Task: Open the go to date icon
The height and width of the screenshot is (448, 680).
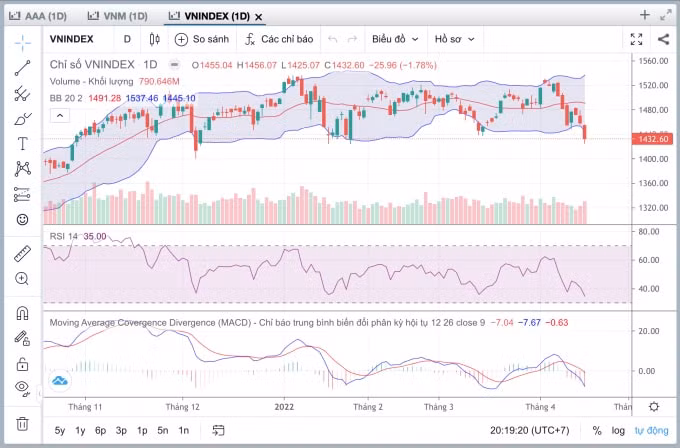Action: coord(218,430)
